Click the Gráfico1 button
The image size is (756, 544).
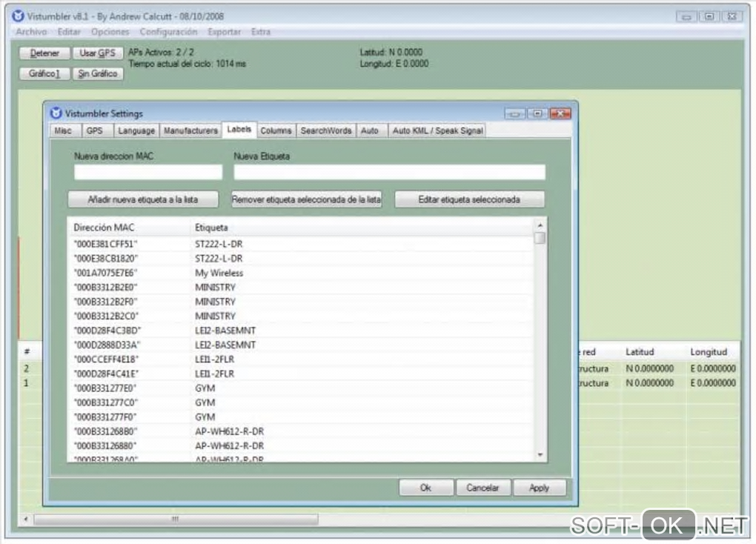pos(44,74)
